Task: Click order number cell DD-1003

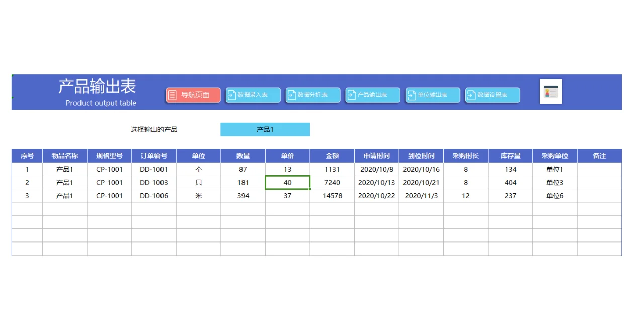Action: pos(154,183)
